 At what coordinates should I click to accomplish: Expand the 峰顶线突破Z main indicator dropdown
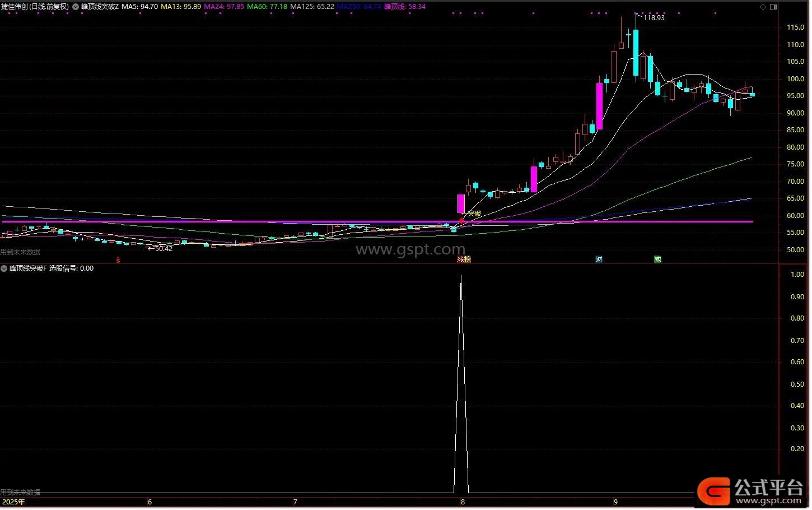[76, 7]
